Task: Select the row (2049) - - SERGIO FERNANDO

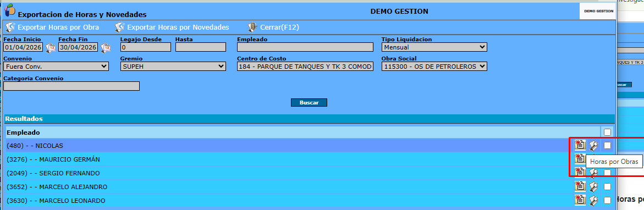Action: click(310, 173)
